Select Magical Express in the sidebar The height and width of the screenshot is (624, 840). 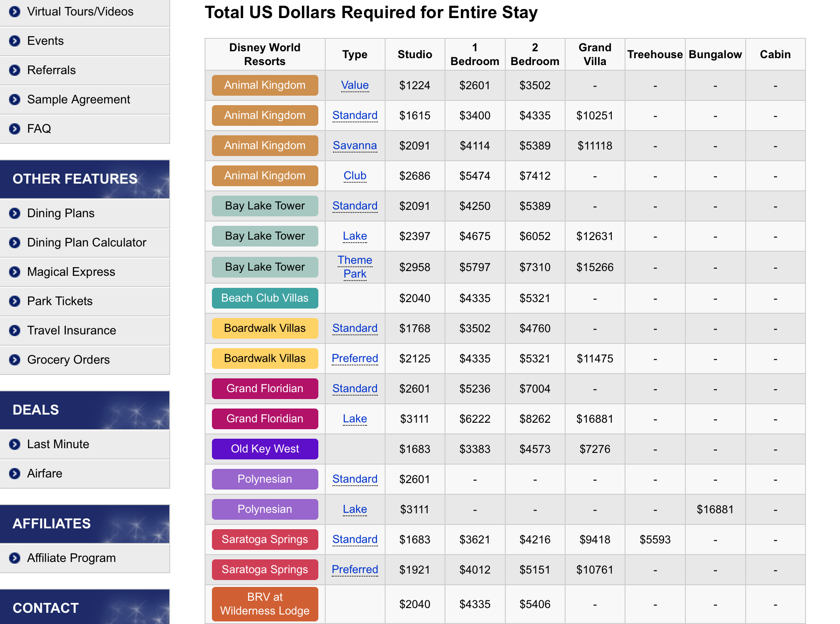tap(85, 272)
